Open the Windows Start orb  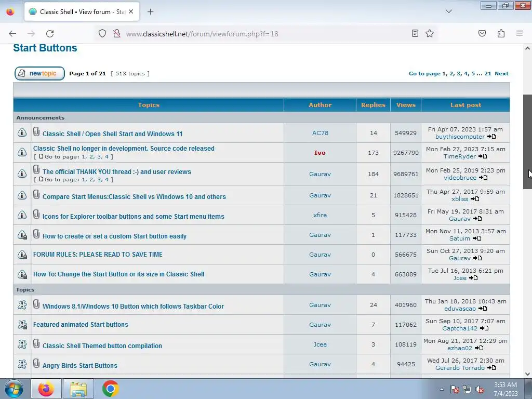14,389
